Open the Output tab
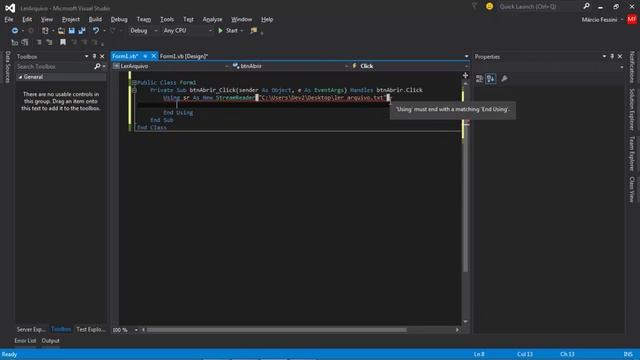Screen dimensions: 640x360 tap(51, 341)
